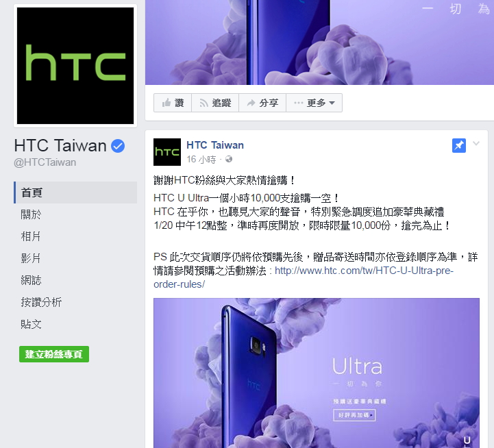Like the page with thumbs-up 讚 button

173,103
